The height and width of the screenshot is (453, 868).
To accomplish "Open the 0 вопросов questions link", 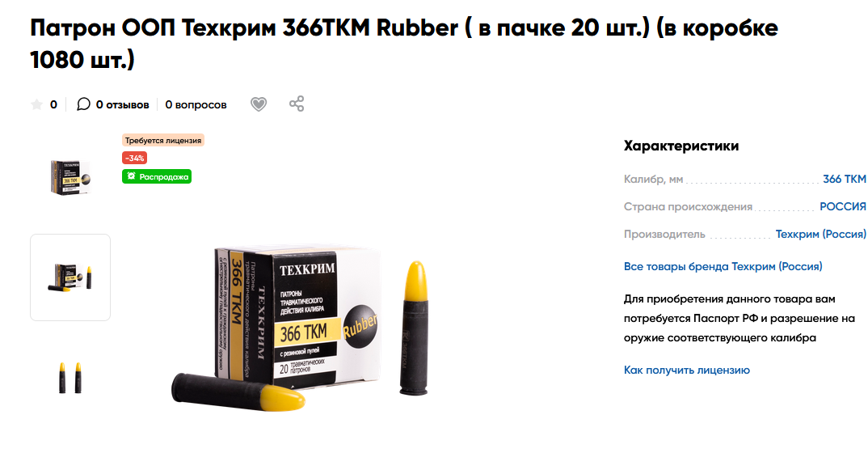I will point(196,104).
